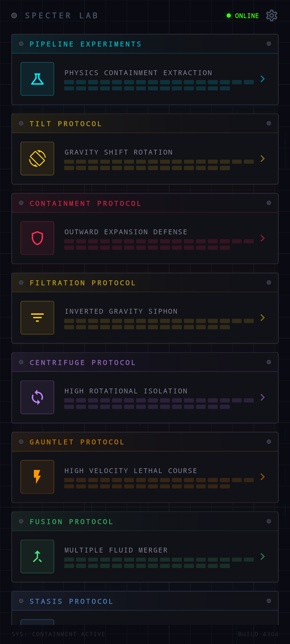The height and width of the screenshot is (644, 290).
Task: Expand Physics Containment Extraction with its chevron
Action: tap(263, 79)
